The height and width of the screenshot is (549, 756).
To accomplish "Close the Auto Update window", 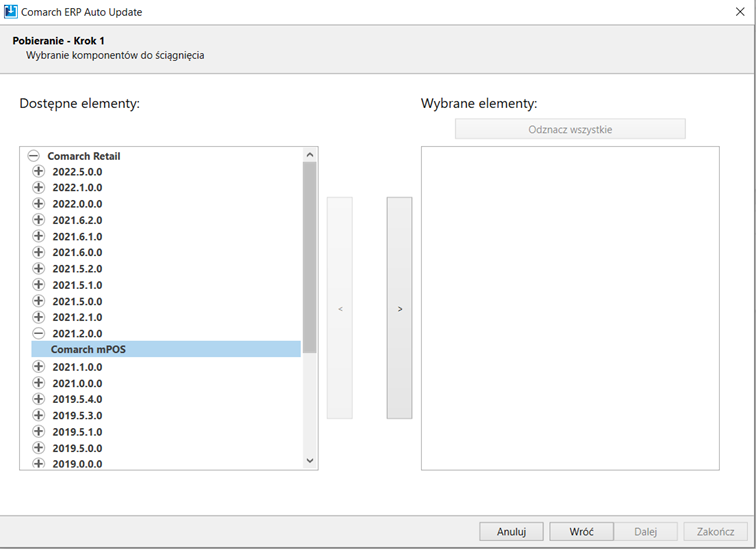I will [x=740, y=12].
